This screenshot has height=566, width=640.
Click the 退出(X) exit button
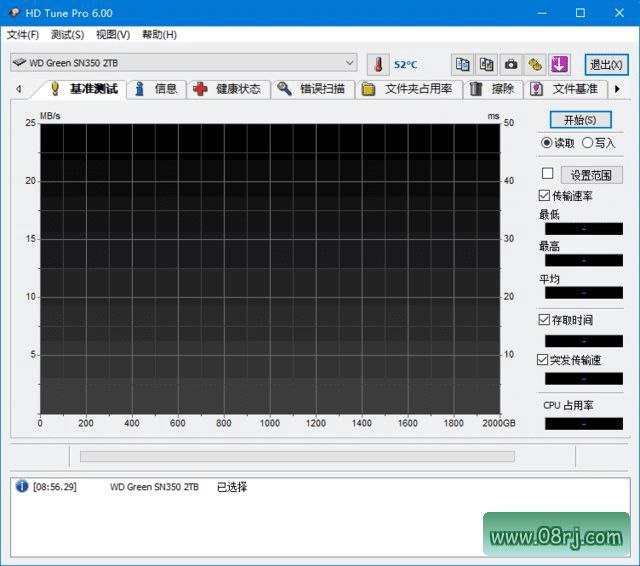pyautogui.click(x=606, y=64)
